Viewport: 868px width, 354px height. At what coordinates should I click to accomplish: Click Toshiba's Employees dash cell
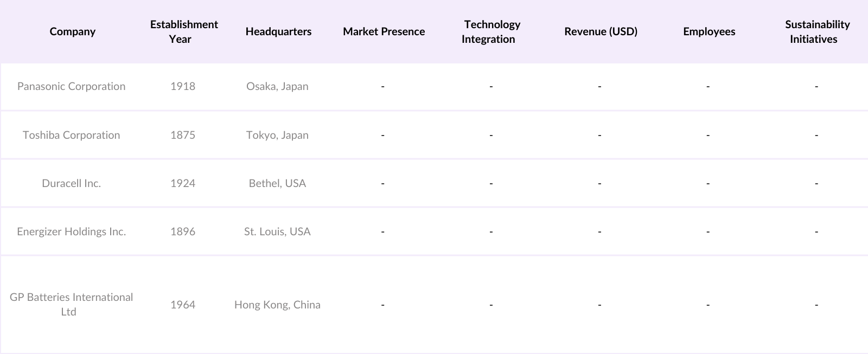(708, 135)
